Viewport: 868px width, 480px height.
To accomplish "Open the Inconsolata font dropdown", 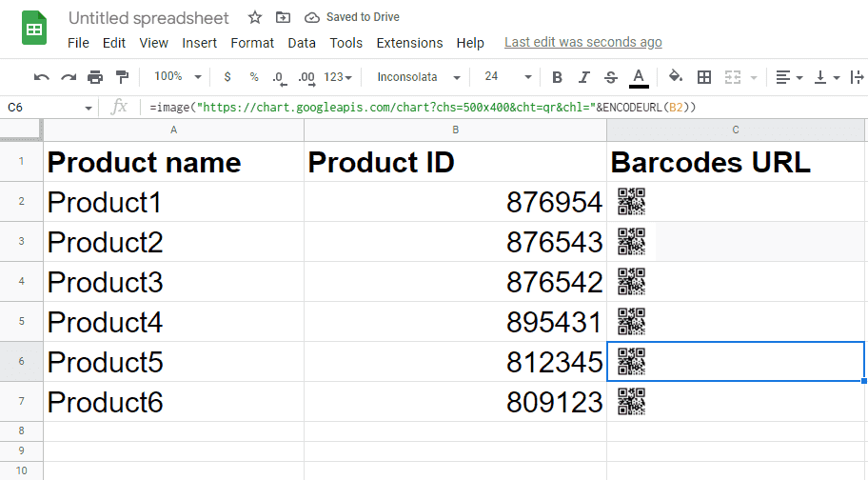I will pos(418,77).
